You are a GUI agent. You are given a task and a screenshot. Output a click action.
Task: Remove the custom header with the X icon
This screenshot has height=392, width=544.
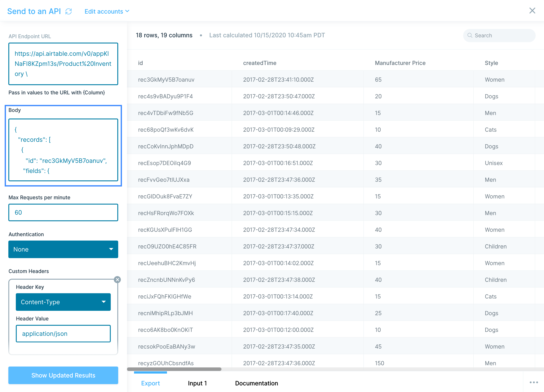click(117, 279)
